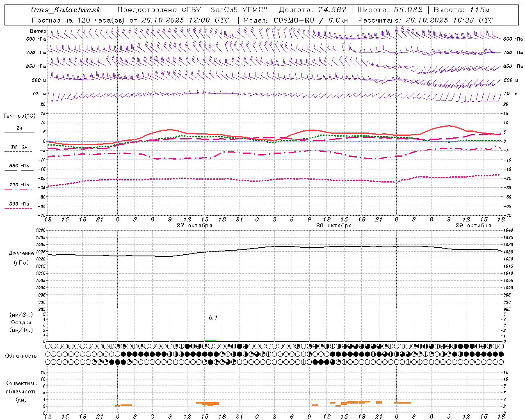
Task: Select the (мм/1ч.) unit label
Action: point(21,330)
